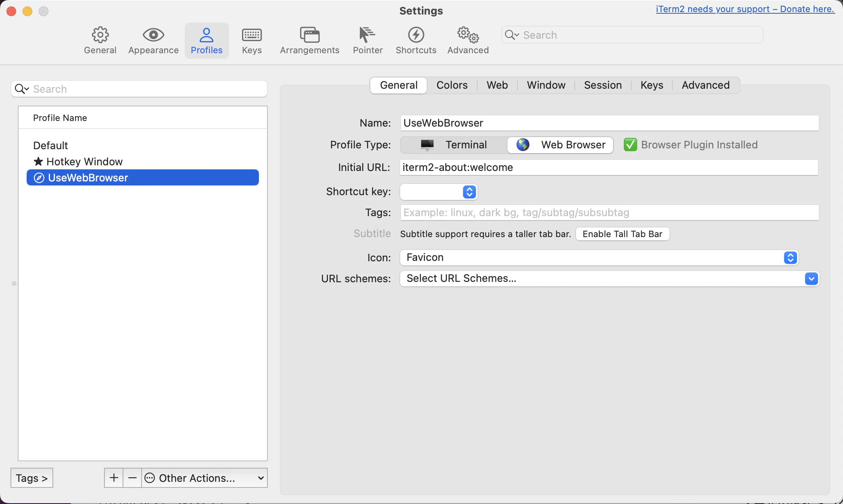Open General settings gear icon
Viewport: 843px width, 504px height.
coord(100,35)
